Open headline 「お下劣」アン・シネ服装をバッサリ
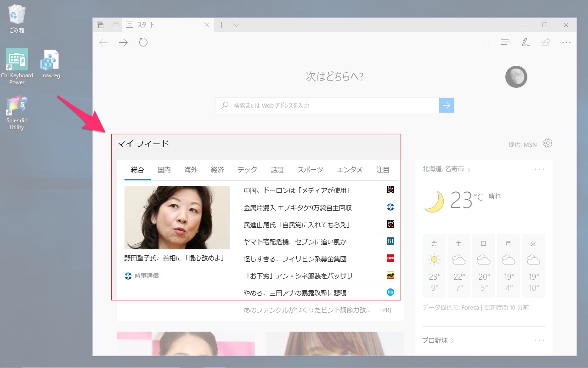Screen dimensions: 588x368 [x=298, y=276]
